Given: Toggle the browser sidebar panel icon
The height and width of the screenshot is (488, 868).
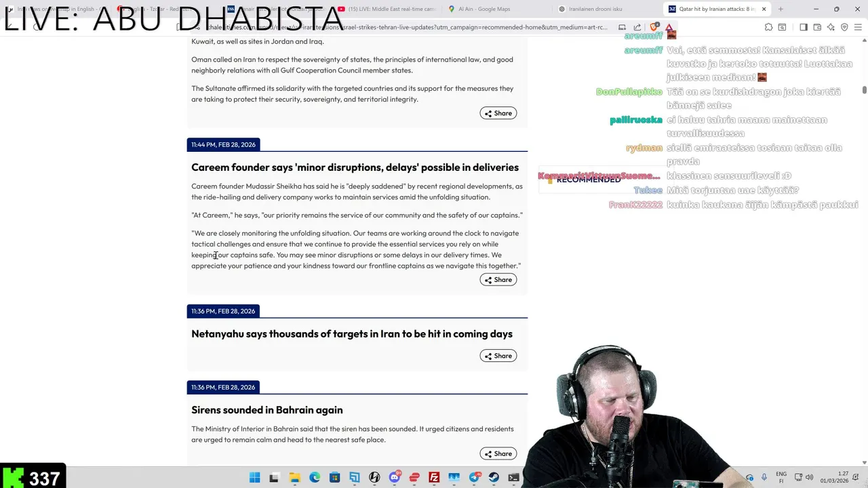Looking at the screenshot, I should tap(803, 27).
